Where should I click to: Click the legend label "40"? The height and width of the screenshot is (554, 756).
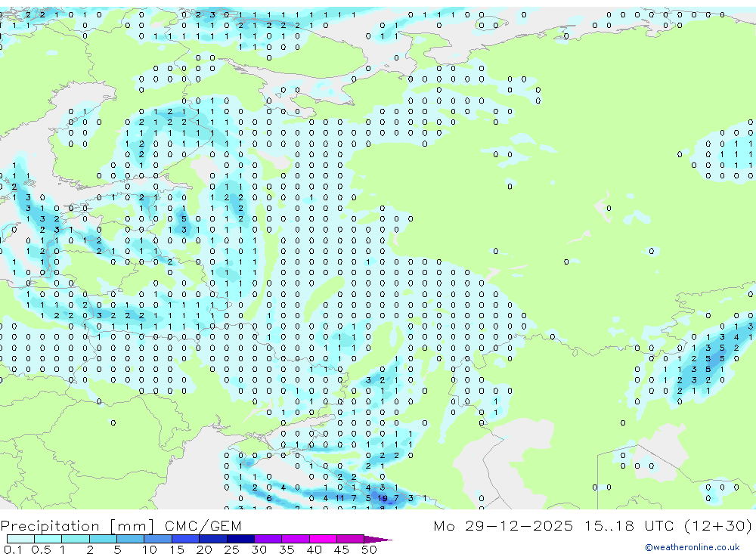coord(314,549)
